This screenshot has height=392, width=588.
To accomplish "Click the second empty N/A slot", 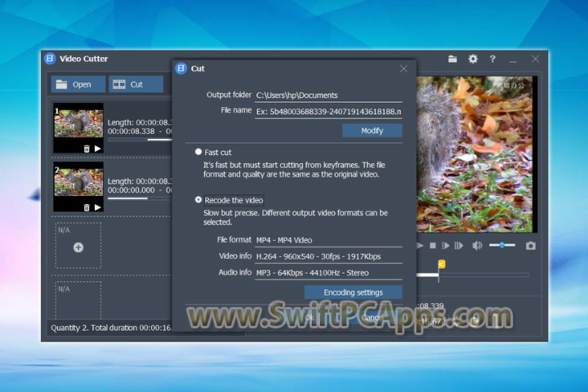I will point(78,300).
